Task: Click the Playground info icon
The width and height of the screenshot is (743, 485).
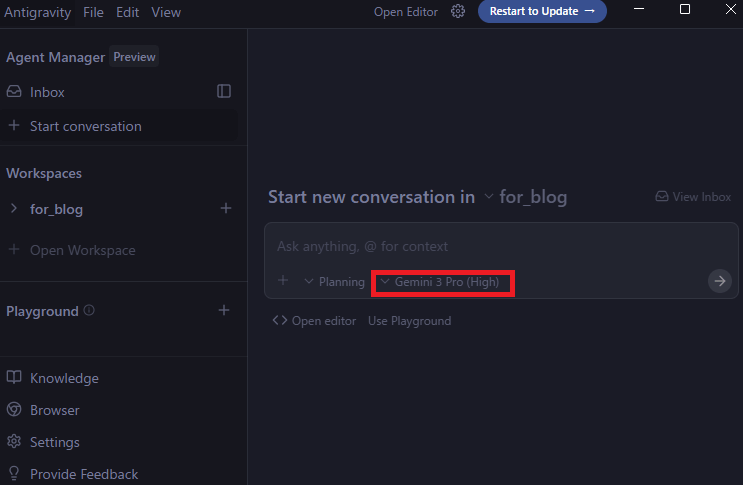Action: pos(90,311)
